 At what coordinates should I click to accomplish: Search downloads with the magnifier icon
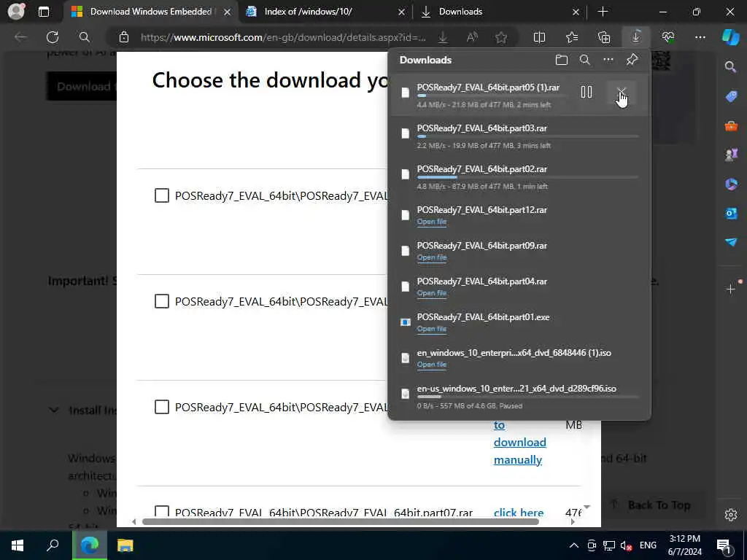click(585, 60)
